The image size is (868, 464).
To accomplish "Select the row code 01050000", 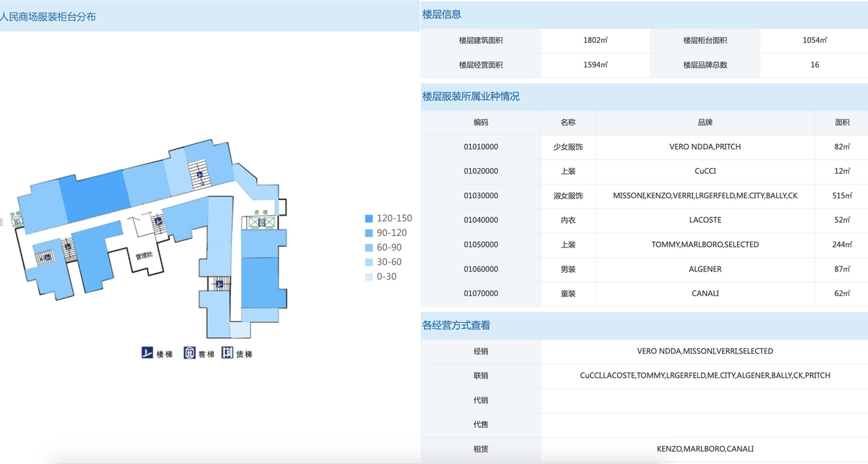I will pos(481,245).
